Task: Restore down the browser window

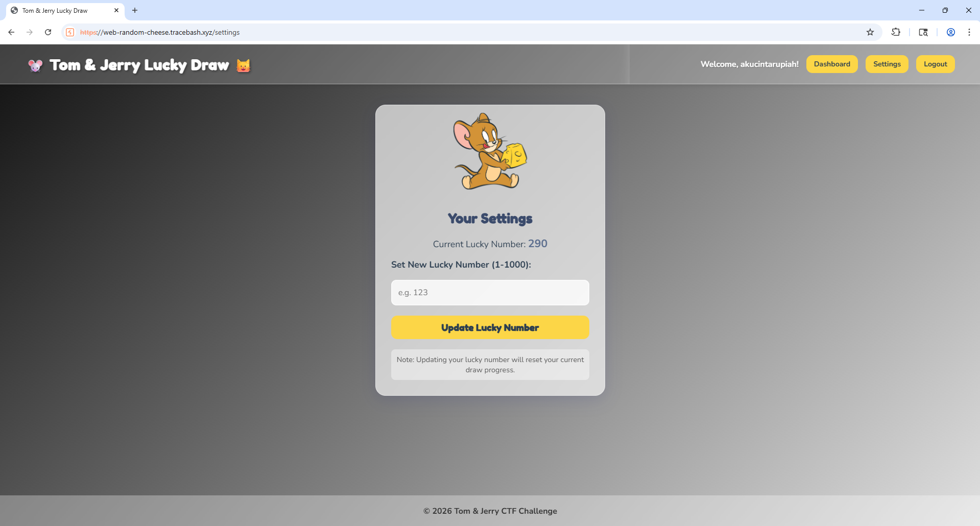Action: (945, 10)
